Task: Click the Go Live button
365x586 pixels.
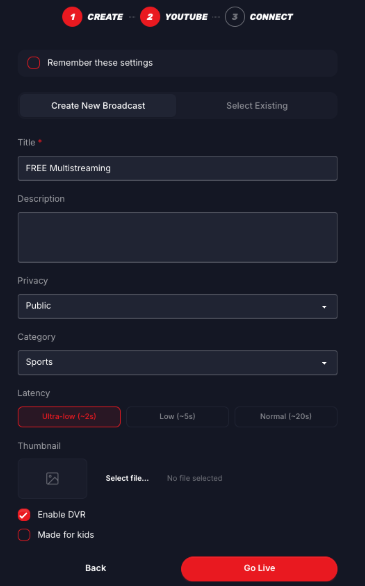Action: (259, 568)
